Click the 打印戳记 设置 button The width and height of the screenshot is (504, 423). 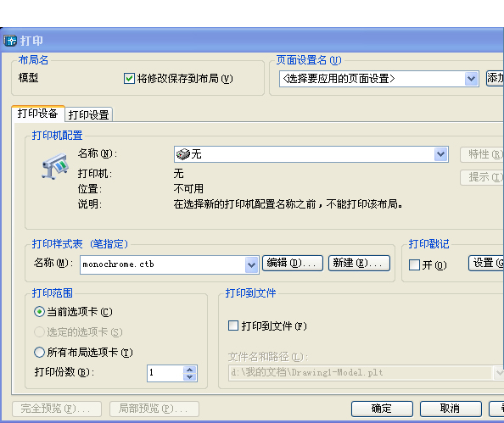pos(486,263)
